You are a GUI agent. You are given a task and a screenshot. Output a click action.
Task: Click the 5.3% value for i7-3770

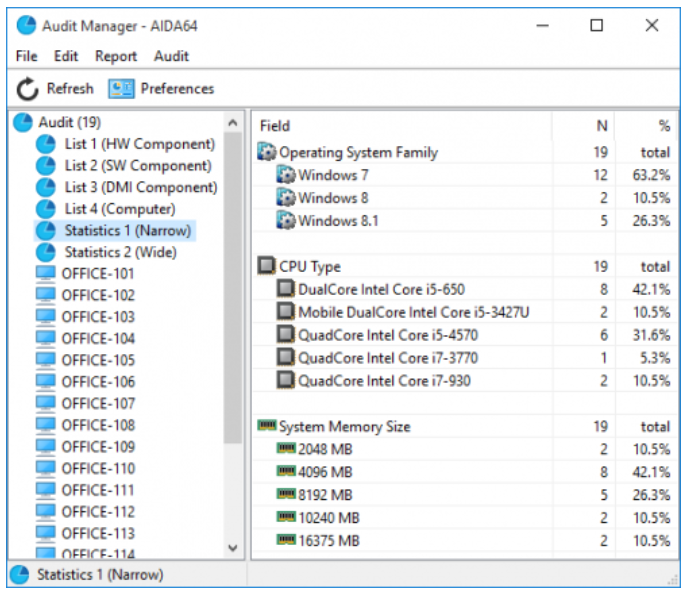pyautogui.click(x=655, y=358)
